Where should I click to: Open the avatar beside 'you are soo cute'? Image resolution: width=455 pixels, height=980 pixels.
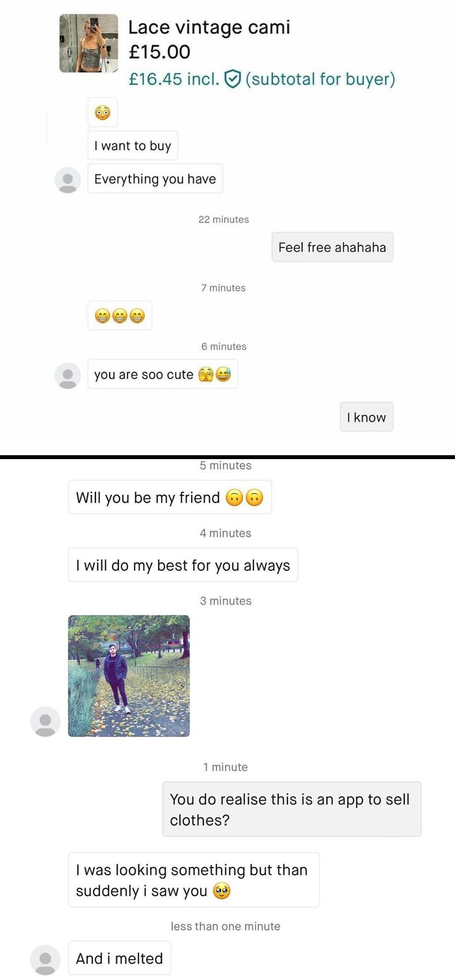tap(68, 375)
